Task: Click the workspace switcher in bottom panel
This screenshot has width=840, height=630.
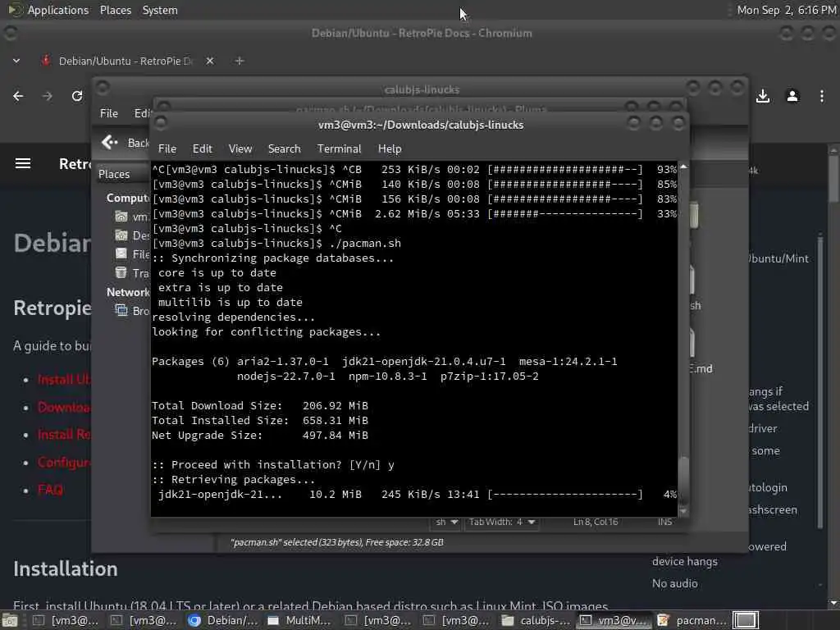Action: (745, 620)
